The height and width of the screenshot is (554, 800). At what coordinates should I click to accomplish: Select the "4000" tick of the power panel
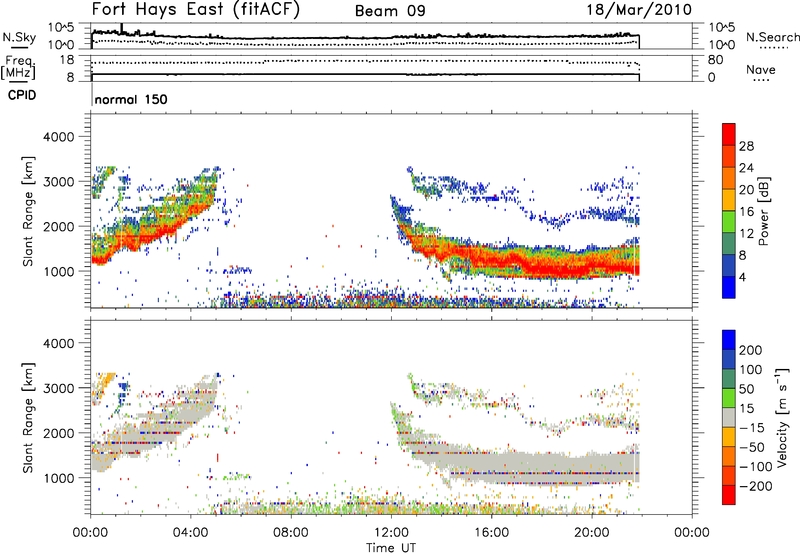pos(59,137)
